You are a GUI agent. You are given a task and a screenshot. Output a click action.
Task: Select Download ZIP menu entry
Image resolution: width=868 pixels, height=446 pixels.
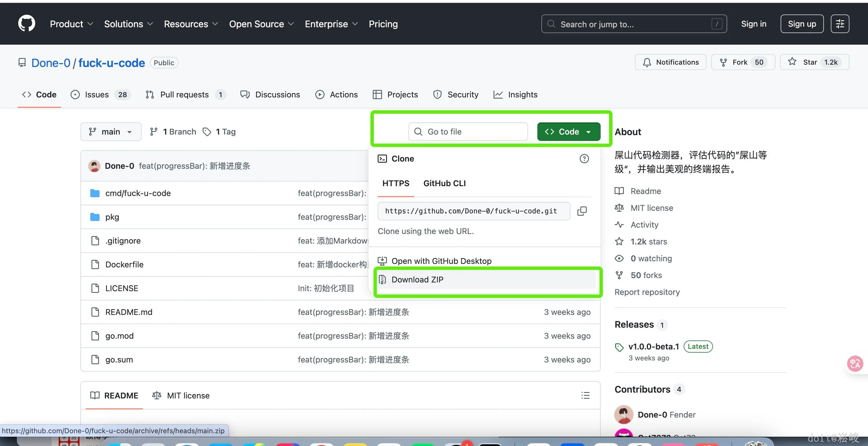[417, 280]
